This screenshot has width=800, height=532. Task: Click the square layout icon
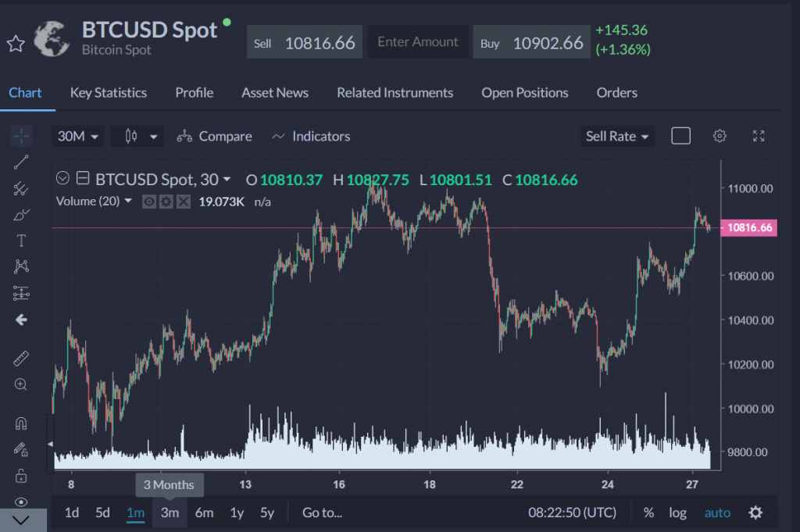pos(680,136)
